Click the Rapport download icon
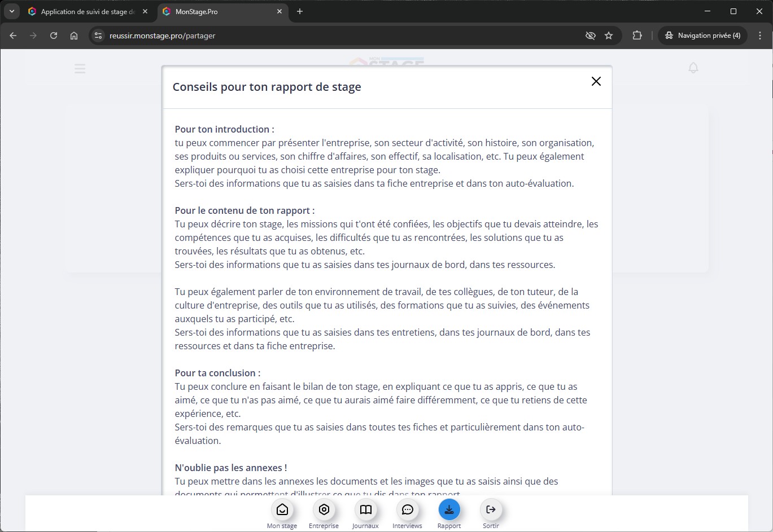This screenshot has height=532, width=773. tap(449, 510)
